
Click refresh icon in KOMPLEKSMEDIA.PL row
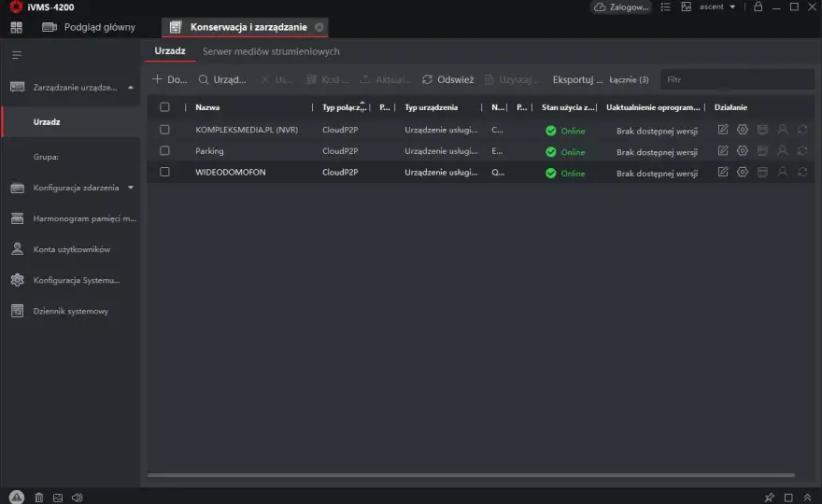802,130
